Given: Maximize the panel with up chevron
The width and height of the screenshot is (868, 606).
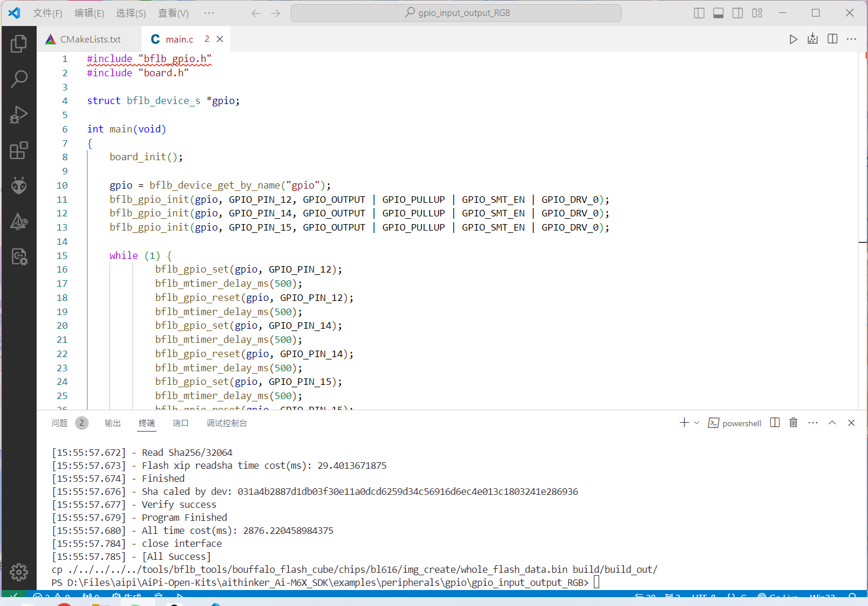Looking at the screenshot, I should click(x=832, y=423).
